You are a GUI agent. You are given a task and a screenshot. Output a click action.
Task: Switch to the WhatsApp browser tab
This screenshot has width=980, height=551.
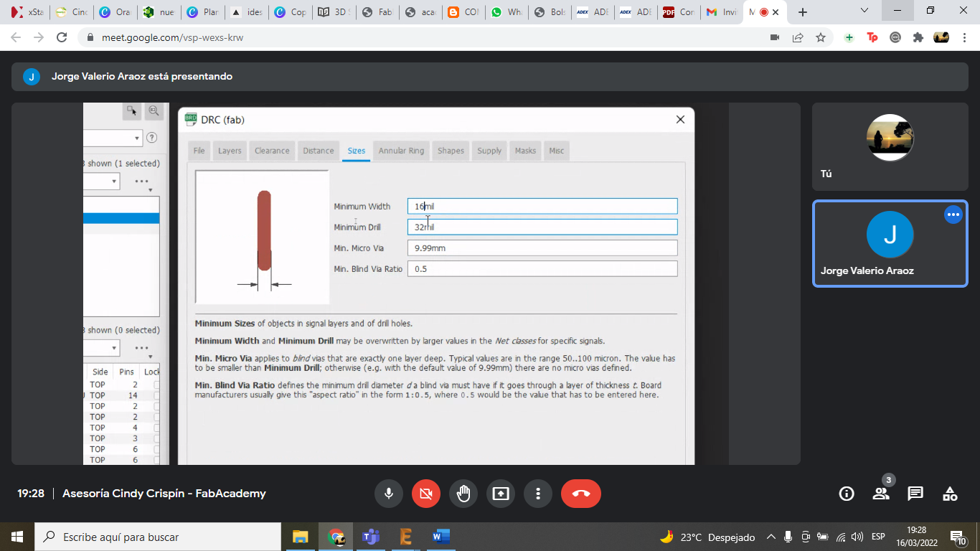pos(507,12)
